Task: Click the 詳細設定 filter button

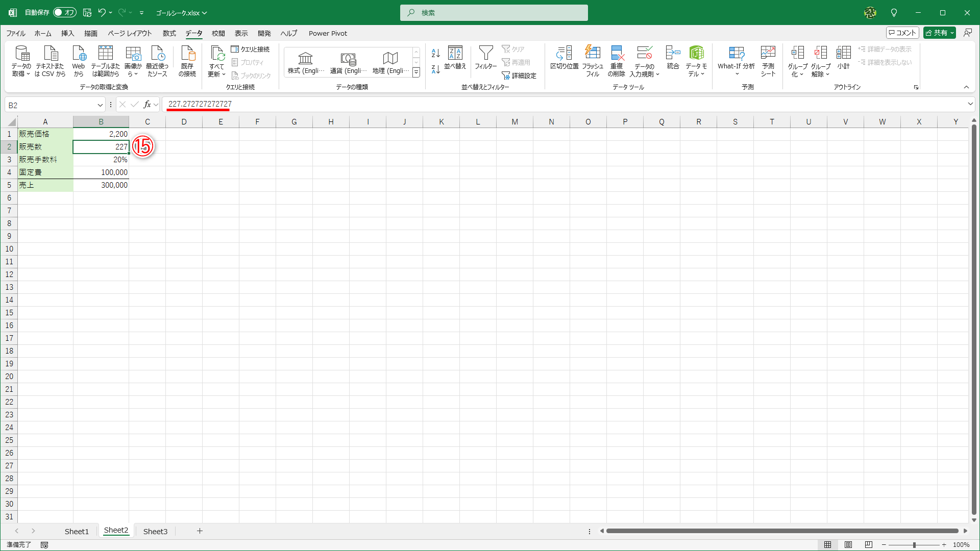Action: pyautogui.click(x=519, y=76)
